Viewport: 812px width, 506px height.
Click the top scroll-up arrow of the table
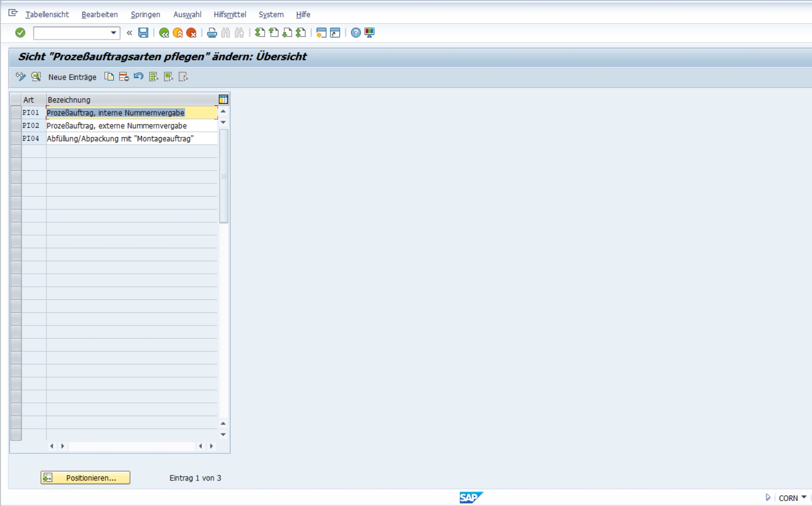(223, 111)
